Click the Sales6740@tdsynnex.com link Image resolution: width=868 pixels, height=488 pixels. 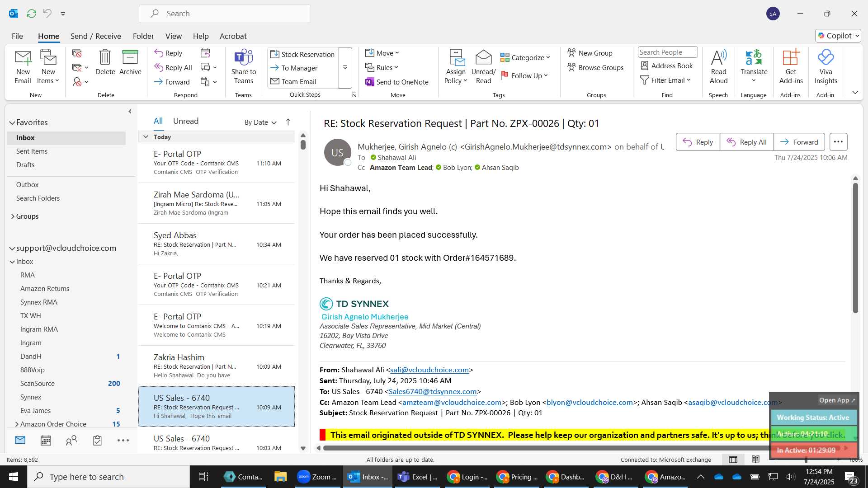[433, 391]
